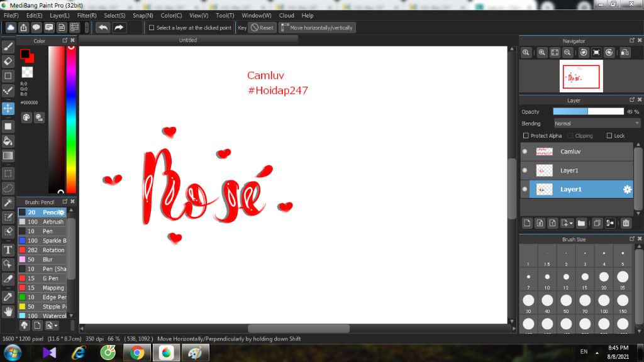Choose the Blur brush
Image resolution: width=644 pixels, height=362 pixels.
(42, 260)
